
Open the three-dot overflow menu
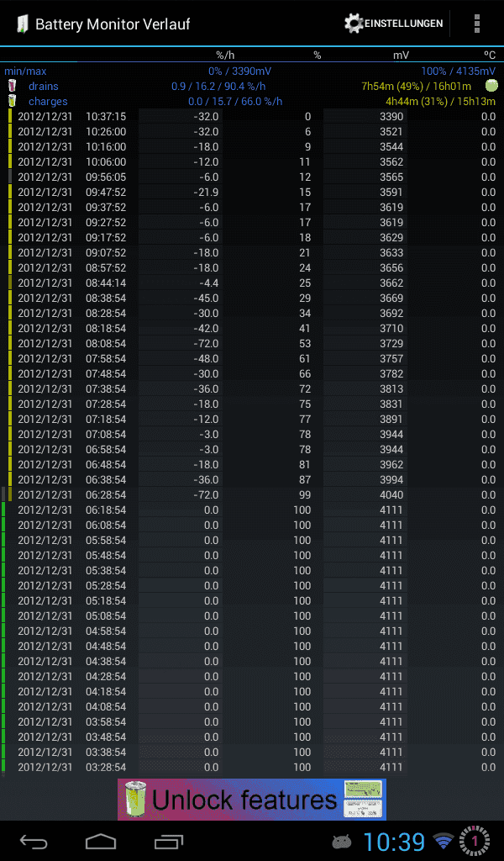pyautogui.click(x=476, y=24)
